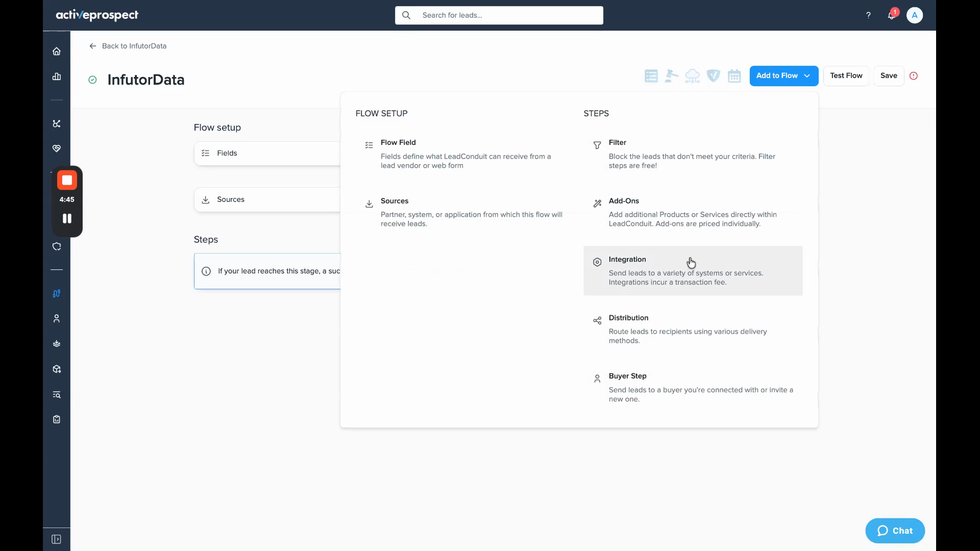Viewport: 980px width, 551px height.
Task: Choose the Buyer Step option
Action: point(693,387)
